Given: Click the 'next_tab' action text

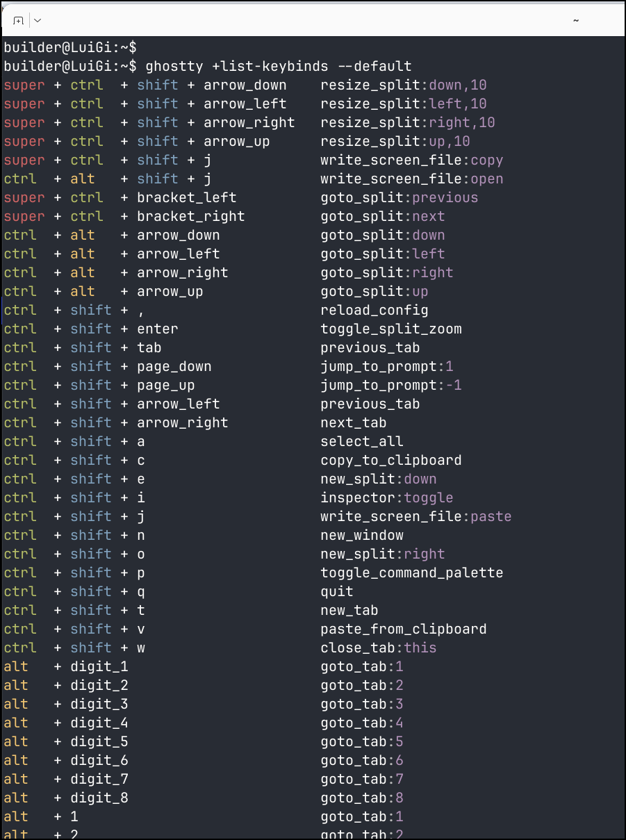Looking at the screenshot, I should click(353, 423).
